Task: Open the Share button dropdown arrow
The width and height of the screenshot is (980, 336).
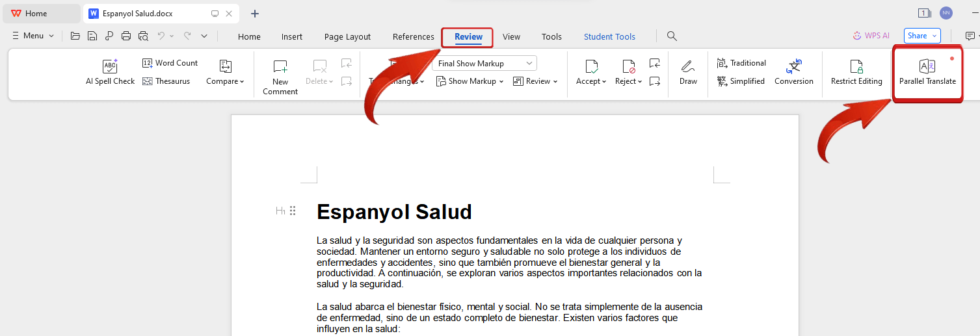Action: 935,36
